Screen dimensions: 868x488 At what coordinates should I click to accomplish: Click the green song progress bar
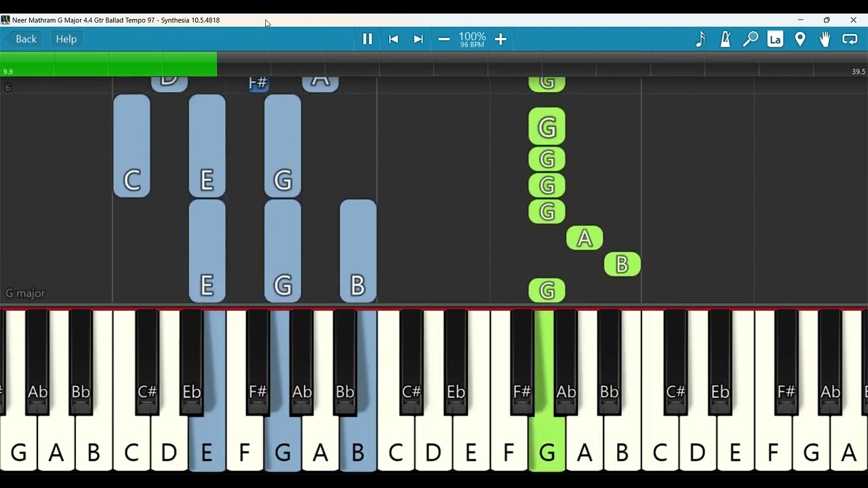tap(108, 64)
